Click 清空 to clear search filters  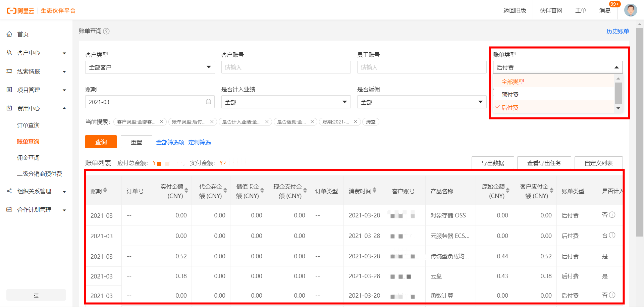[x=371, y=122]
